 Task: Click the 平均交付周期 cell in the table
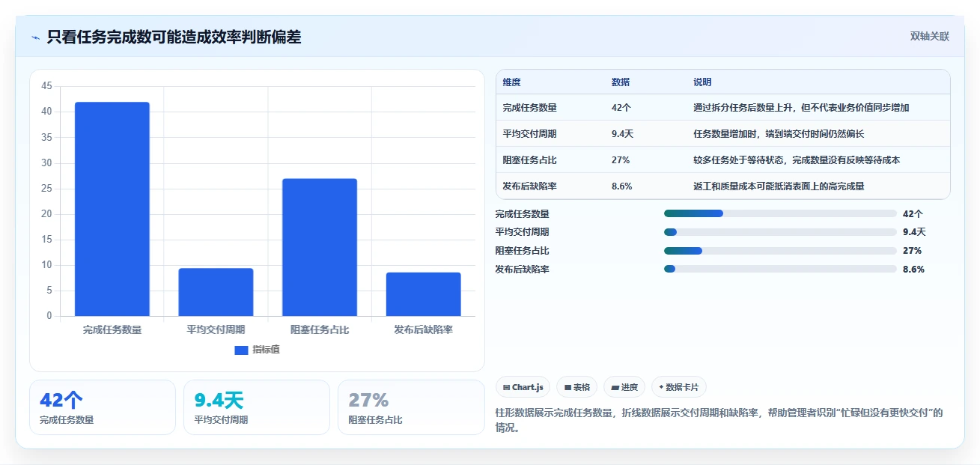[x=530, y=134]
